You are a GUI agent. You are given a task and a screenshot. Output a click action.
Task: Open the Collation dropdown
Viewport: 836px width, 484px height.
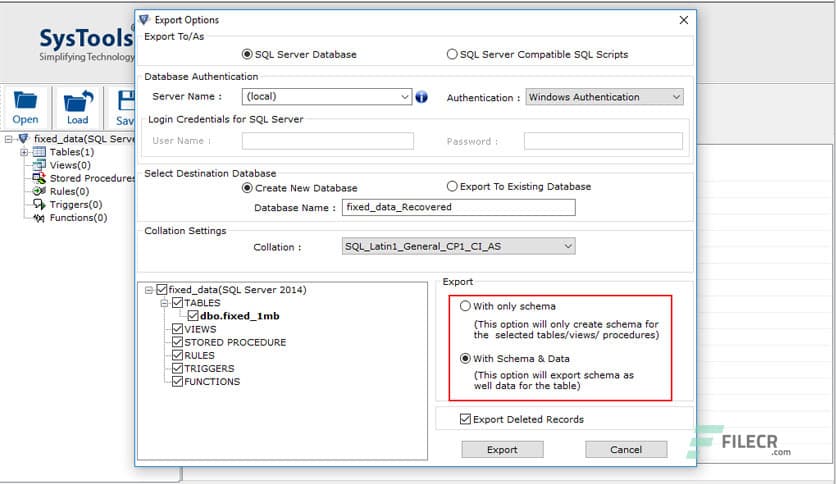tap(568, 246)
